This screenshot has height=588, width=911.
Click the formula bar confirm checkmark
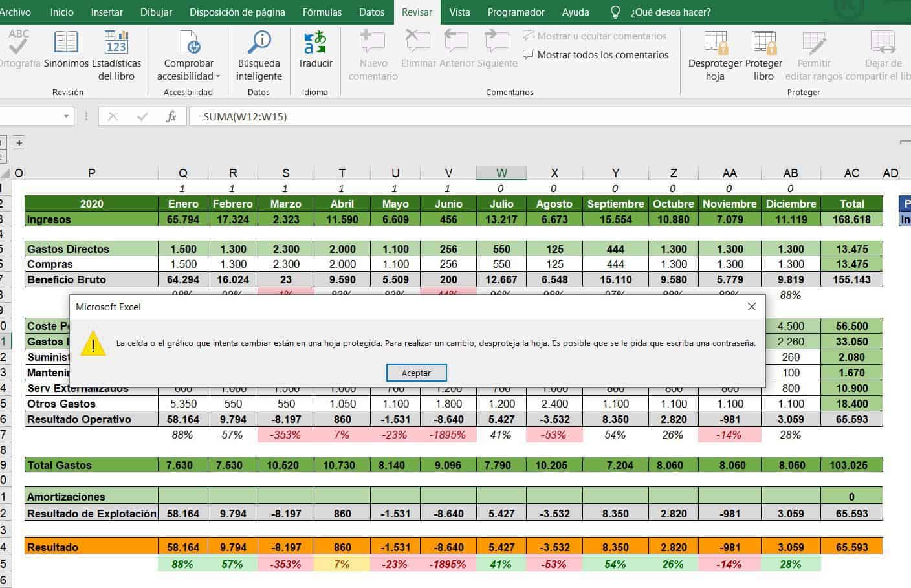(142, 116)
